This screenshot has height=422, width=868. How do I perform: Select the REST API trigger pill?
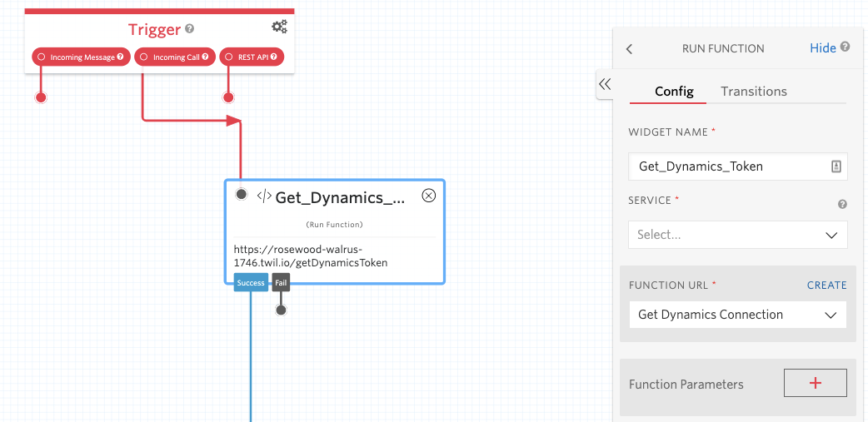coord(252,57)
